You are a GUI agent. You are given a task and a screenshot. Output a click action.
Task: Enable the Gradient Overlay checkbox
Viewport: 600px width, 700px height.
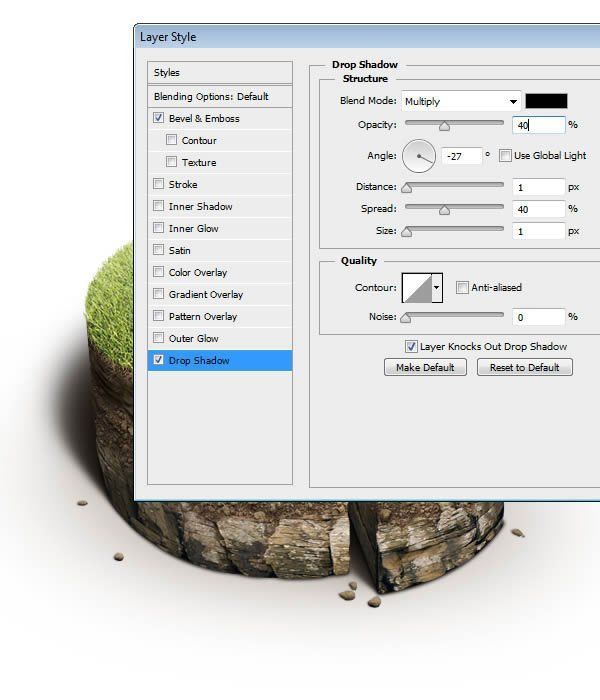point(158,294)
